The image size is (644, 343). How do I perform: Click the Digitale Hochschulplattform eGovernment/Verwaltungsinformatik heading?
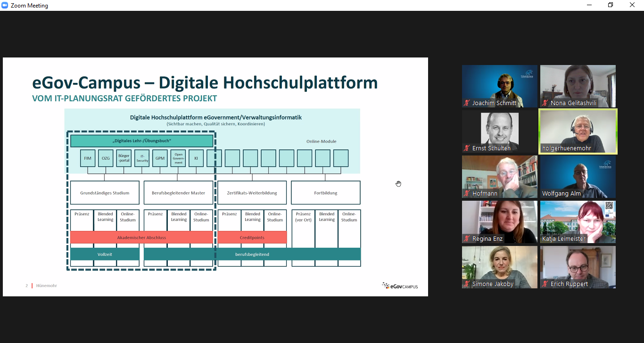216,117
